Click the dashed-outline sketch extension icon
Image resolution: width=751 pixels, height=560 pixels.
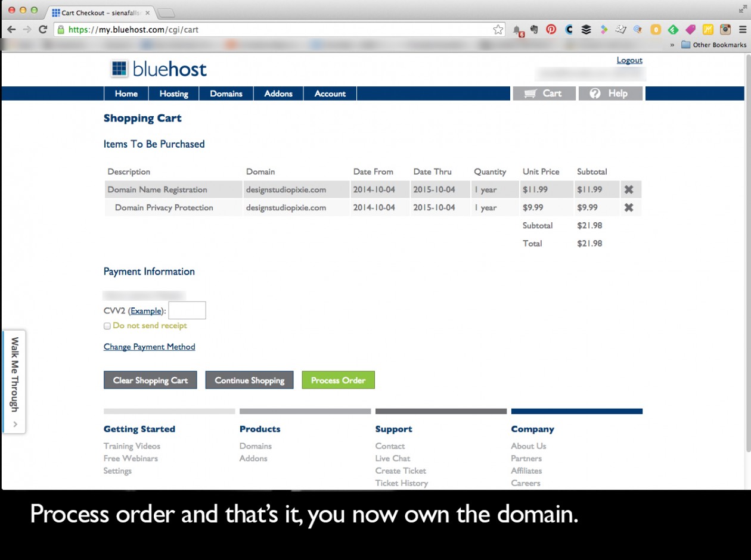(620, 29)
